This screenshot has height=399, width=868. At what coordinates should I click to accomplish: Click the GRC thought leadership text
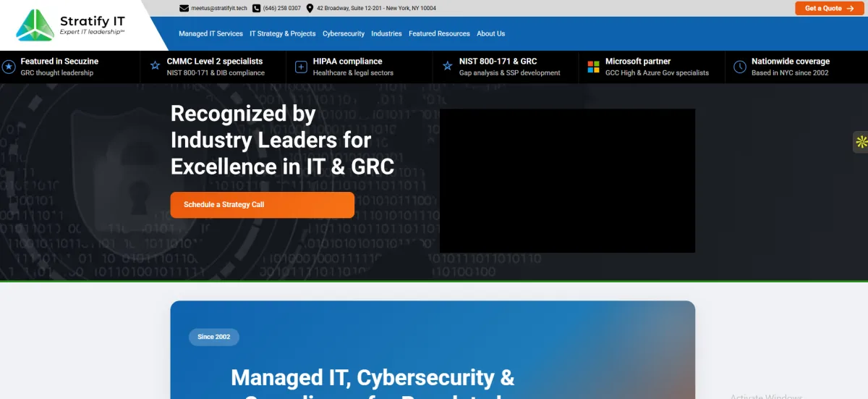click(56, 73)
